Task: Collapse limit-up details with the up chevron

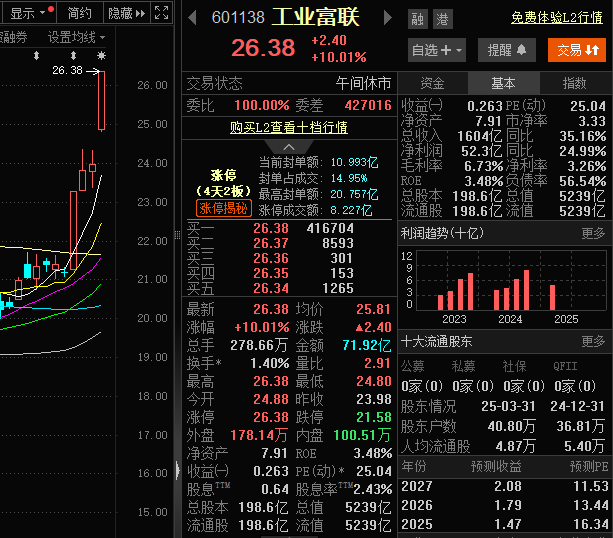Action: click(x=289, y=147)
